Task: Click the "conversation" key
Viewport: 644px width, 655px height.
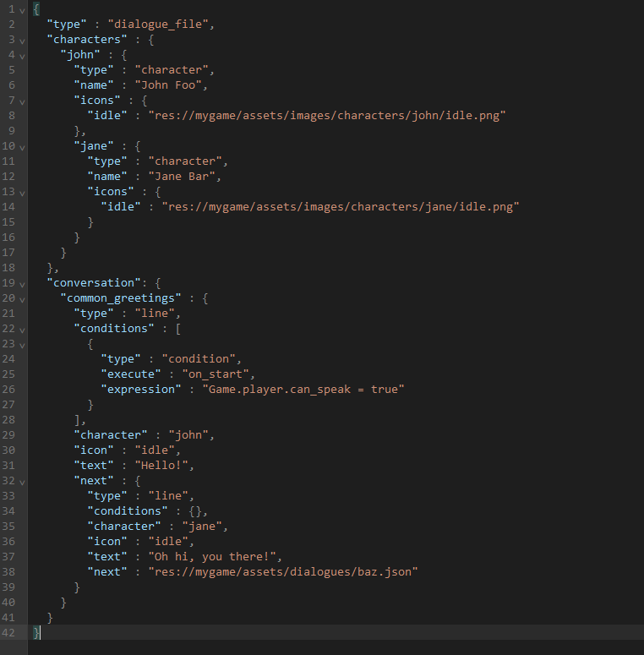Action: click(x=94, y=283)
